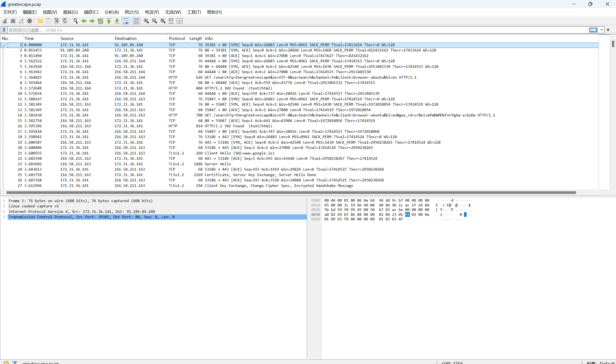
Task: Open the 统计(S) menu
Action: click(132, 12)
